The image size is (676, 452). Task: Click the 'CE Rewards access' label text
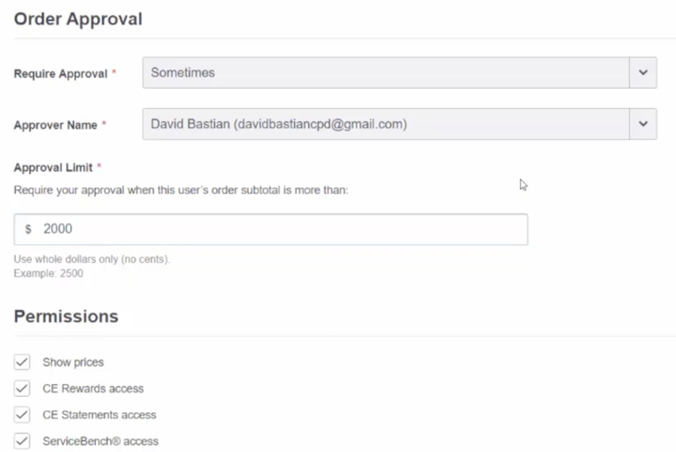point(93,389)
